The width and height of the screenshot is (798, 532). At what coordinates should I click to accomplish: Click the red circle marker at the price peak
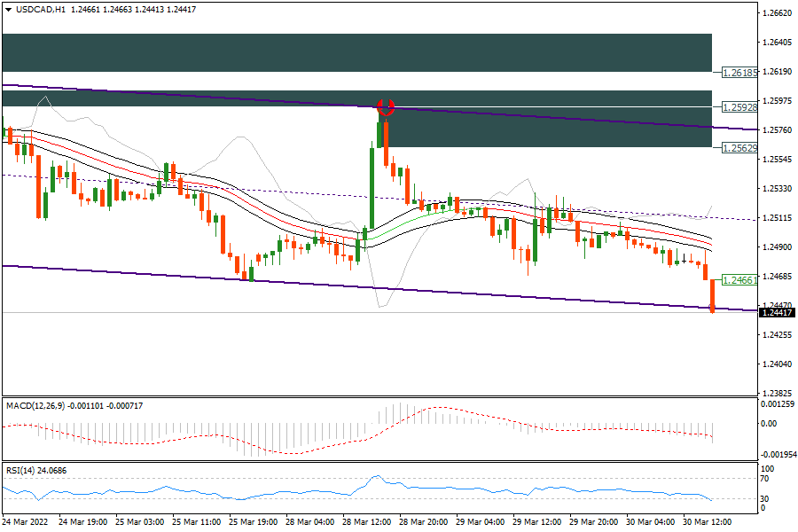[x=386, y=107]
